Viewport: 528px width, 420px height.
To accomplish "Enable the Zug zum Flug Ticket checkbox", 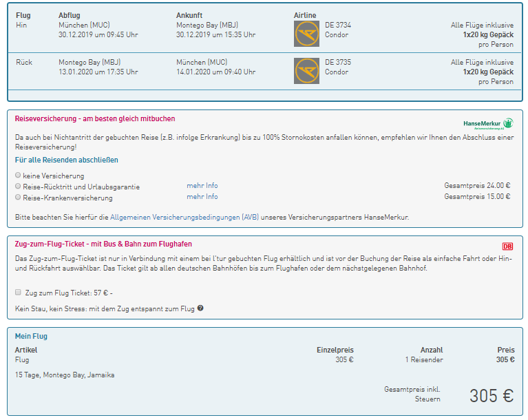I will 18,292.
